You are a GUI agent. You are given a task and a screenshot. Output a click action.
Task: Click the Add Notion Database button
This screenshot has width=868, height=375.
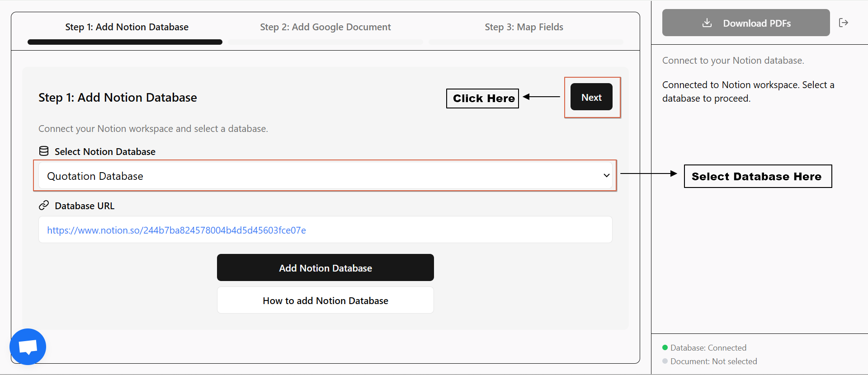[325, 267]
